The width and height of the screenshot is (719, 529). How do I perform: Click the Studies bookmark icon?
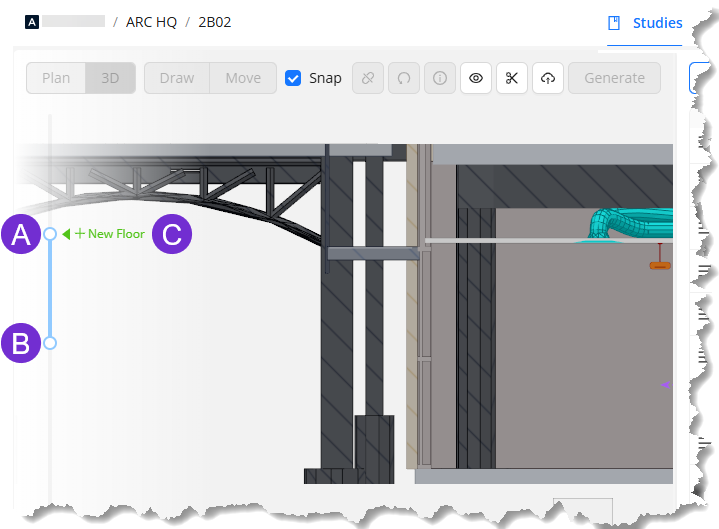coord(614,23)
